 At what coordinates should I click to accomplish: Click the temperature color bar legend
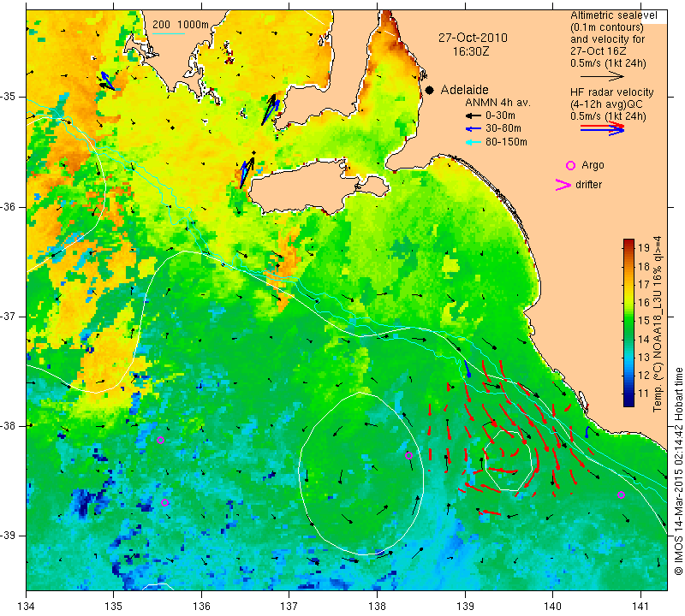(628, 323)
